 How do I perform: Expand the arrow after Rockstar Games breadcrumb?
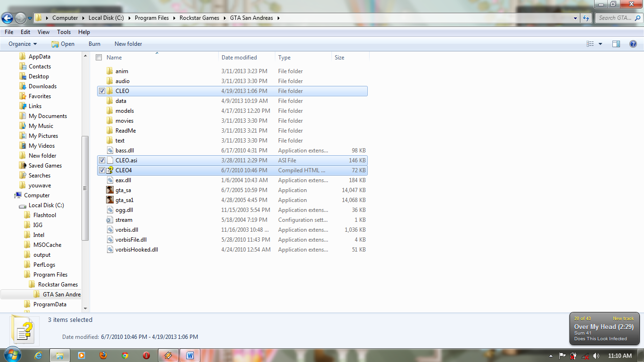225,18
